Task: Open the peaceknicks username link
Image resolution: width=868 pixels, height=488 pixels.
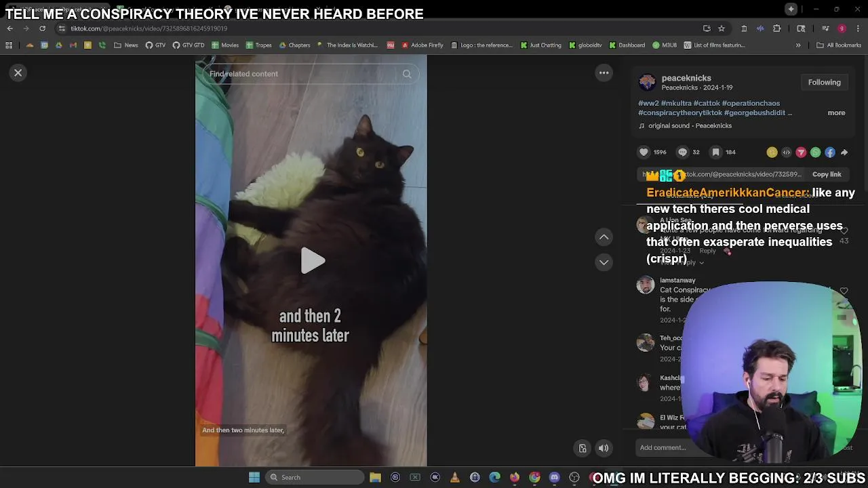Action: tap(686, 78)
